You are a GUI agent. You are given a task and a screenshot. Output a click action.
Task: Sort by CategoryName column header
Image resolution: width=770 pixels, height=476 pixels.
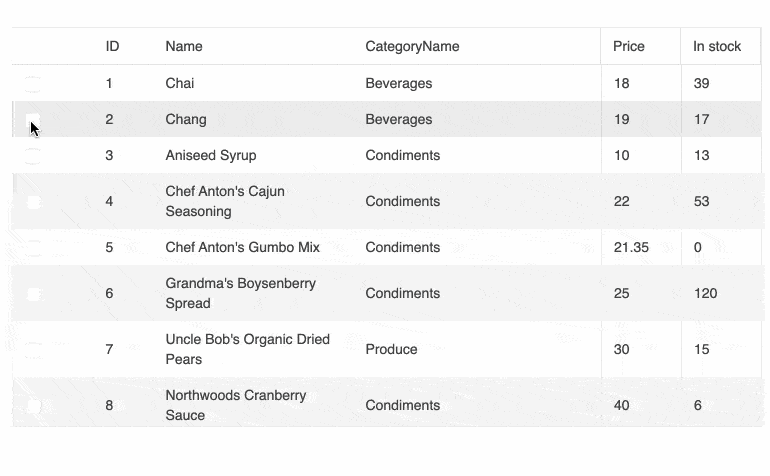[412, 46]
